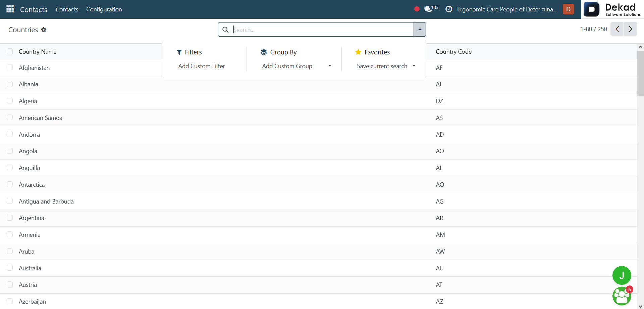Click the Contacts app title
The image size is (644, 309).
(x=34, y=9)
